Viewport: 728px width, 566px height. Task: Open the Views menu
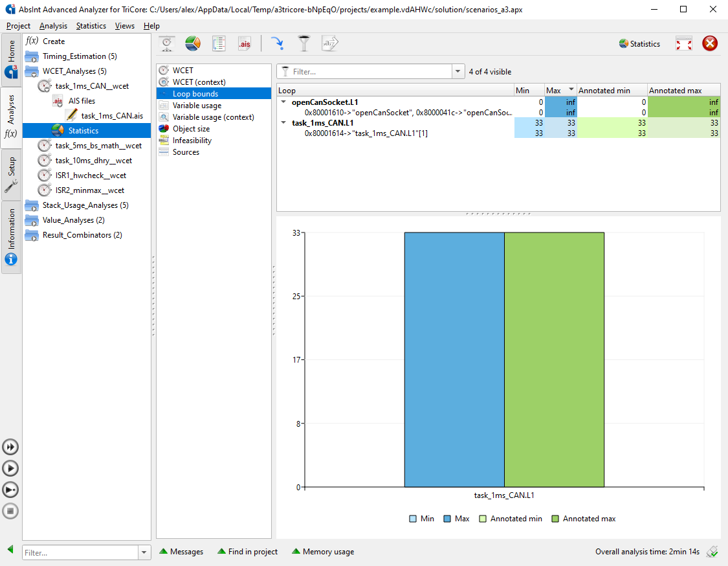coord(124,26)
